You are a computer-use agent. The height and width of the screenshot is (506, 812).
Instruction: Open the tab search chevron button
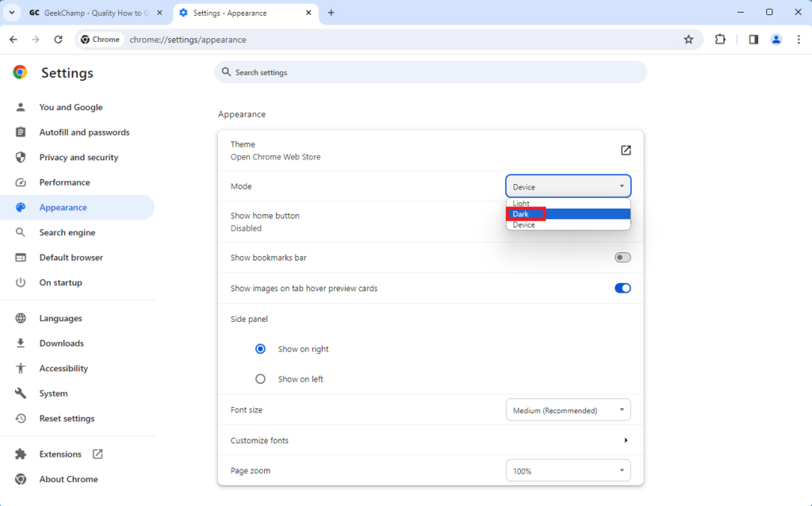coord(12,13)
